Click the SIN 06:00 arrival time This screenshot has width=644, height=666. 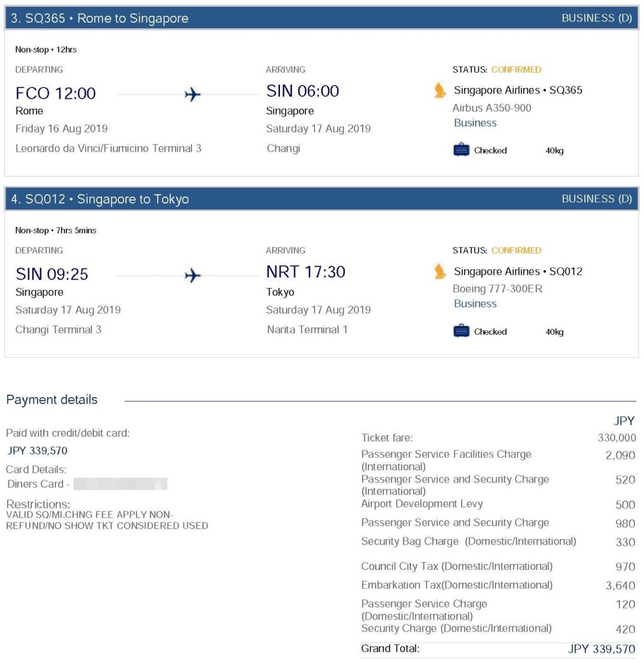(303, 91)
